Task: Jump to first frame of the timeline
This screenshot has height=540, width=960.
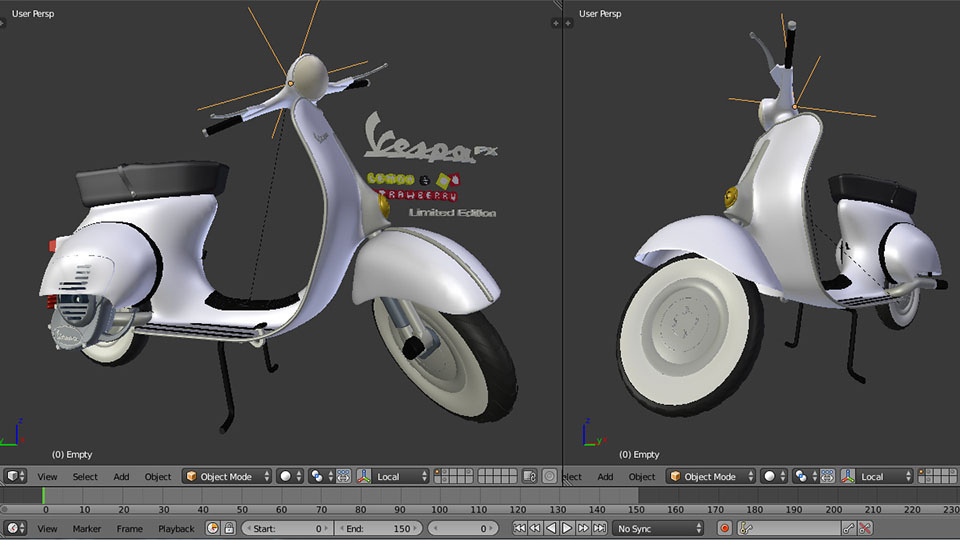Action: tap(519, 528)
